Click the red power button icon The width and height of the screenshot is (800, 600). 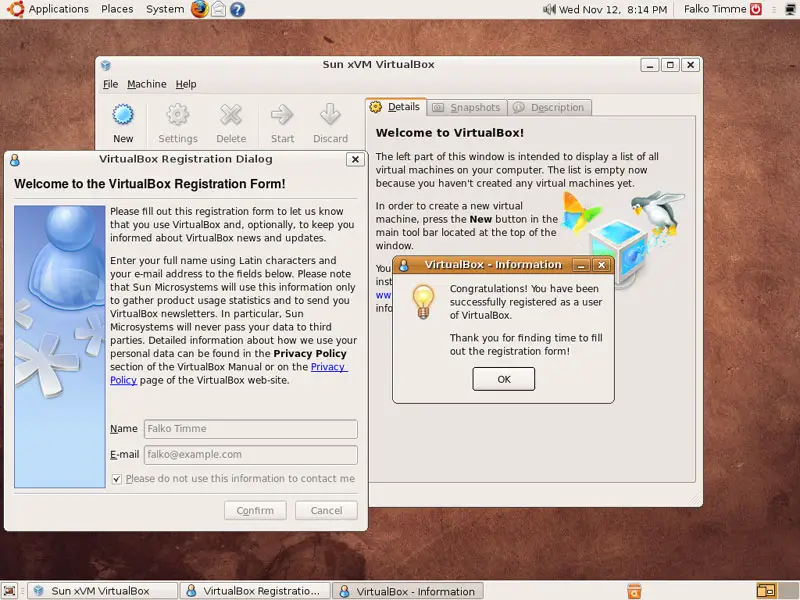pos(756,9)
